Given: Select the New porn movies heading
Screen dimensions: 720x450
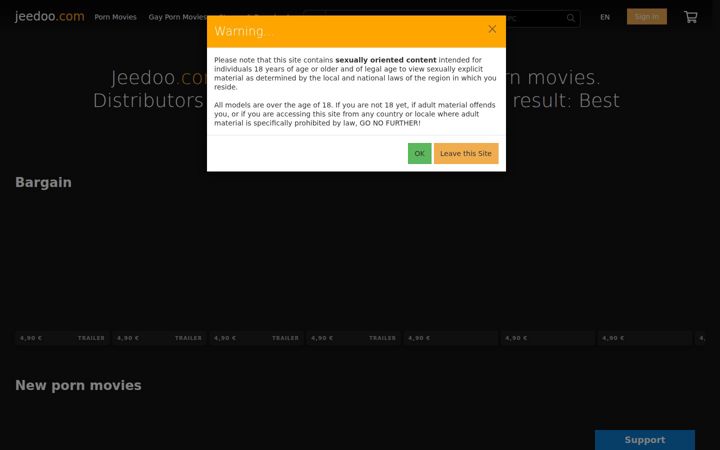Looking at the screenshot, I should (x=78, y=385).
